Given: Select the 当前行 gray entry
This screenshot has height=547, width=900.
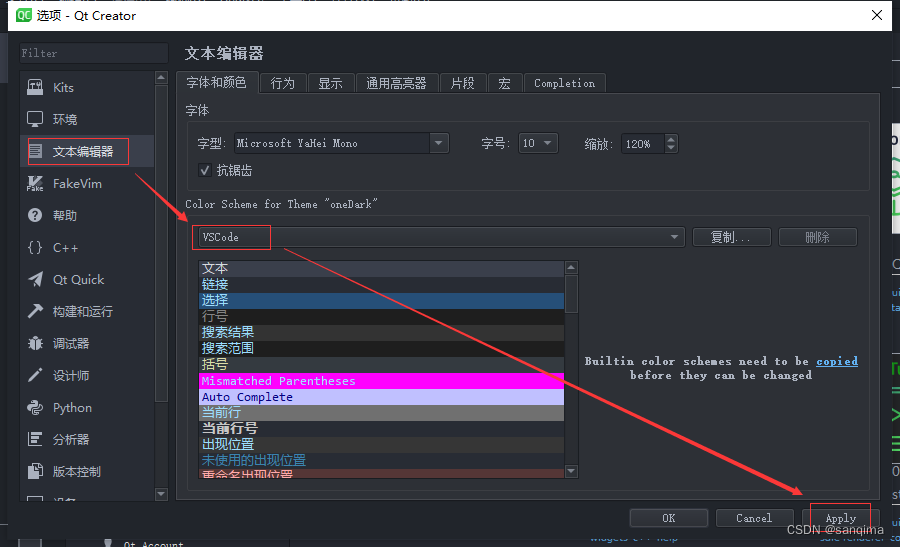Looking at the screenshot, I should (x=381, y=412).
